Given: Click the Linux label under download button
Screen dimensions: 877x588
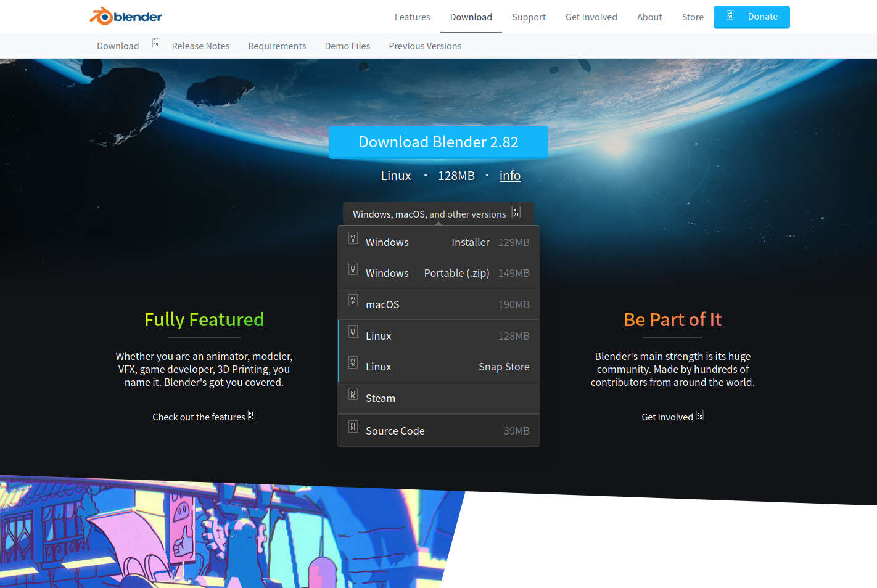Looking at the screenshot, I should [x=396, y=176].
